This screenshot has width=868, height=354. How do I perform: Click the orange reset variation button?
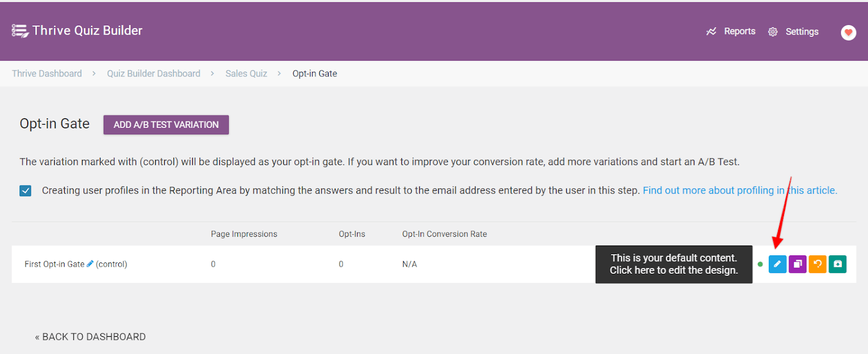pyautogui.click(x=817, y=264)
